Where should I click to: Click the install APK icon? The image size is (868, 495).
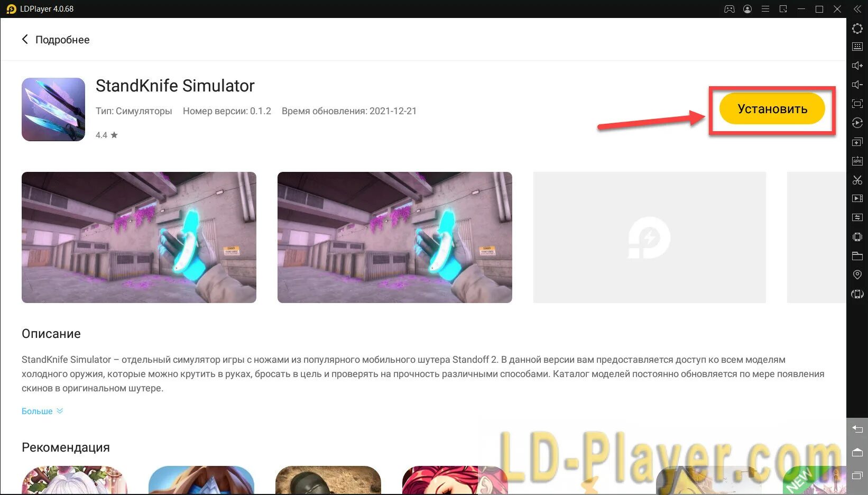(x=857, y=161)
